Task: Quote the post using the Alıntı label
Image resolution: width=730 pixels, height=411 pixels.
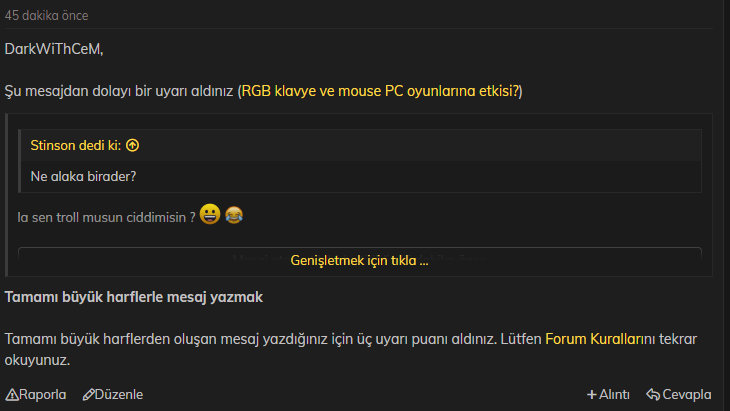Action: [614, 395]
